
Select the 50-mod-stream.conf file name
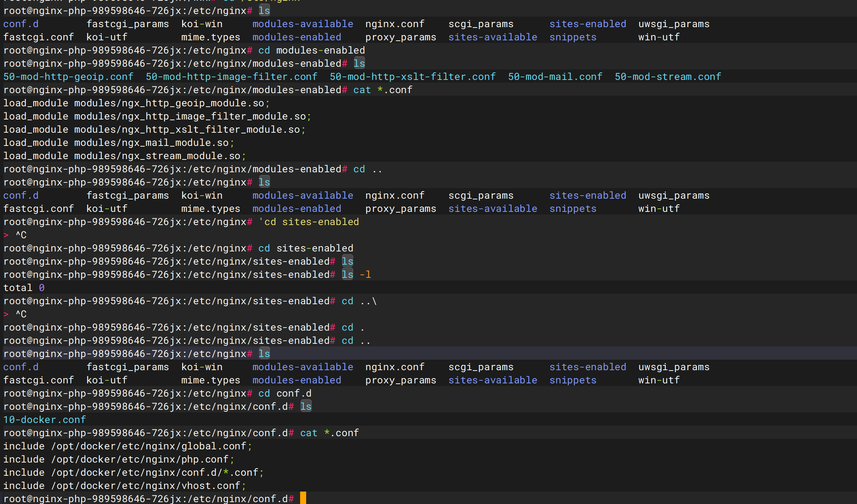coord(668,77)
